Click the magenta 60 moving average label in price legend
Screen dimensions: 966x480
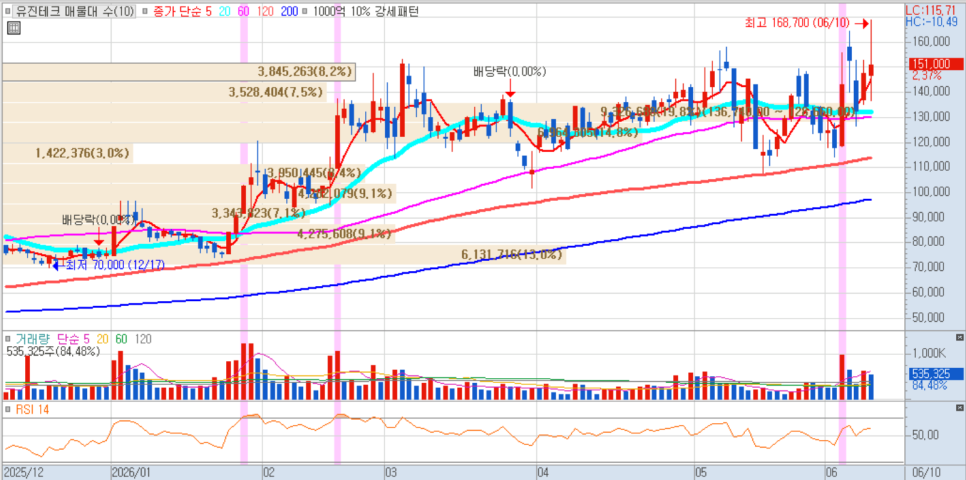point(244,11)
